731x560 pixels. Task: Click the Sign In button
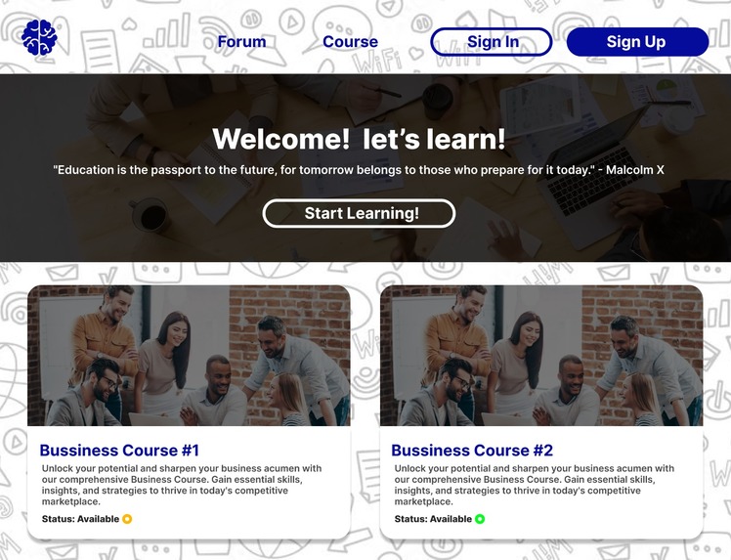[492, 42]
